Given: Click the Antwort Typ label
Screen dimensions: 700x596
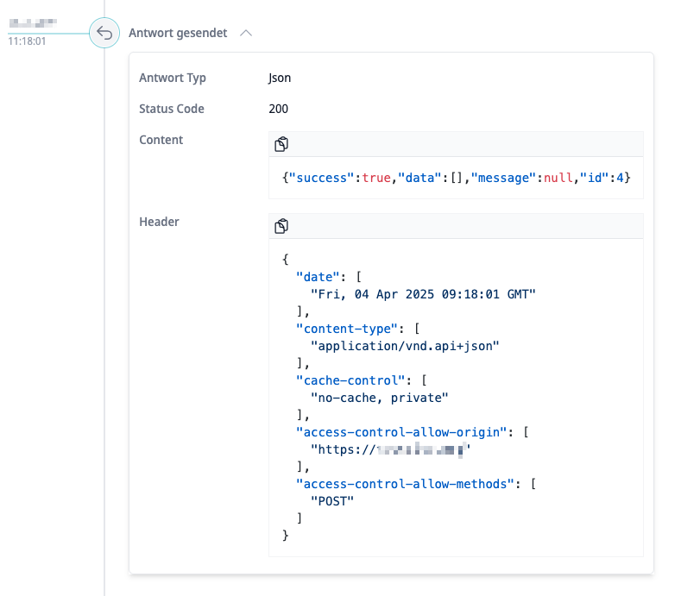Looking at the screenshot, I should tap(173, 78).
